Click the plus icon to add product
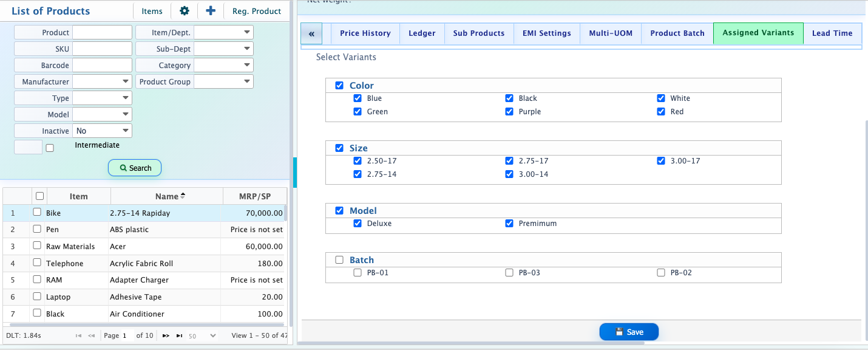Image resolution: width=868 pixels, height=350 pixels. pyautogui.click(x=211, y=11)
